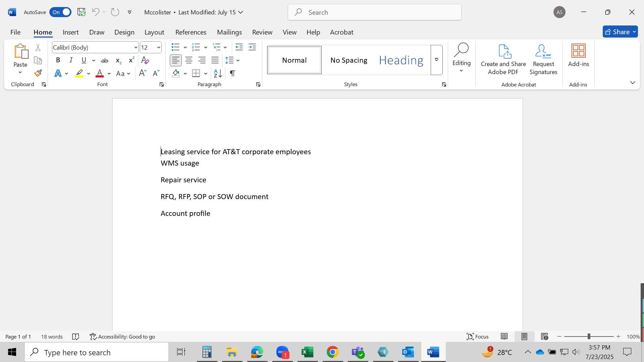The width and height of the screenshot is (644, 362).
Task: Open the font size dropdown
Action: [159, 48]
